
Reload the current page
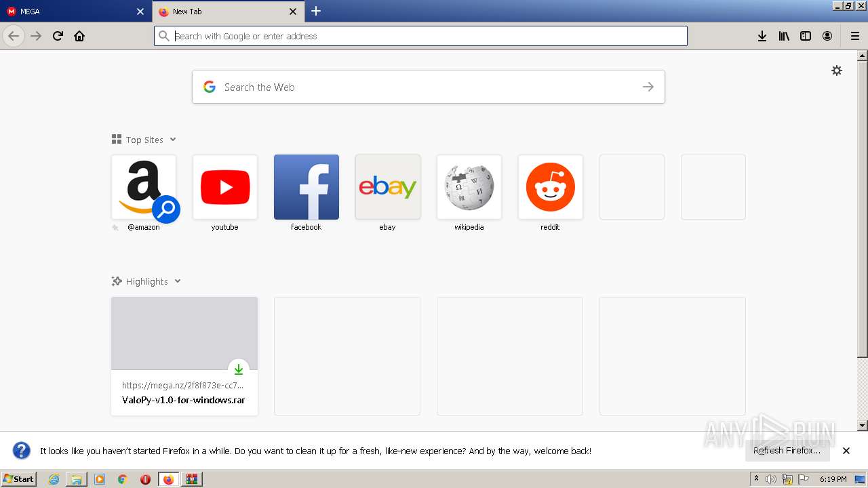[58, 36]
